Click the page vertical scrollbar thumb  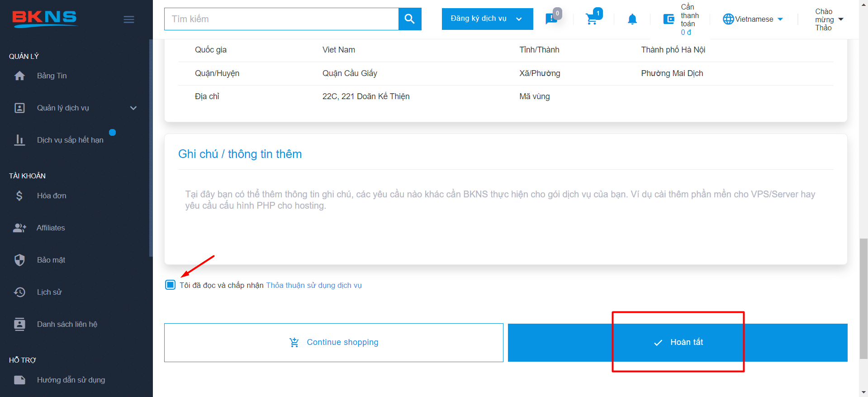pyautogui.click(x=863, y=298)
